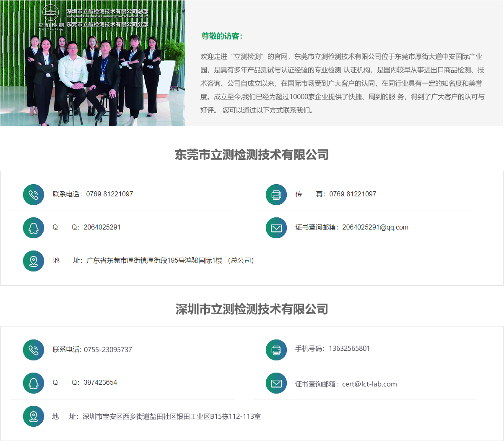The width and height of the screenshot is (504, 441).
Task: Select the 传真 0769-81221097 text
Action: tap(335, 194)
